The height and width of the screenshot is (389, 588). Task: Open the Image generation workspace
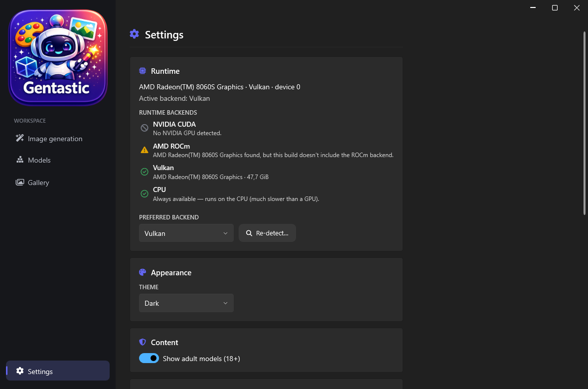click(x=58, y=139)
